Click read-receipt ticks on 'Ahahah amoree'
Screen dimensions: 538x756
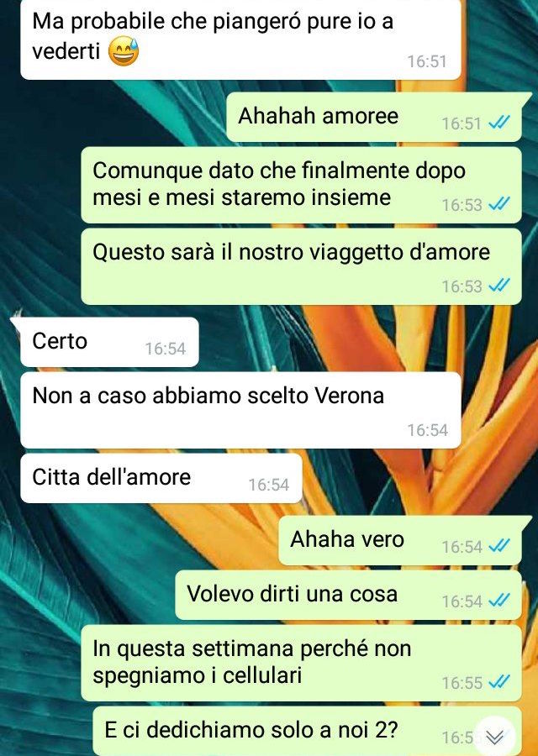[x=499, y=123]
